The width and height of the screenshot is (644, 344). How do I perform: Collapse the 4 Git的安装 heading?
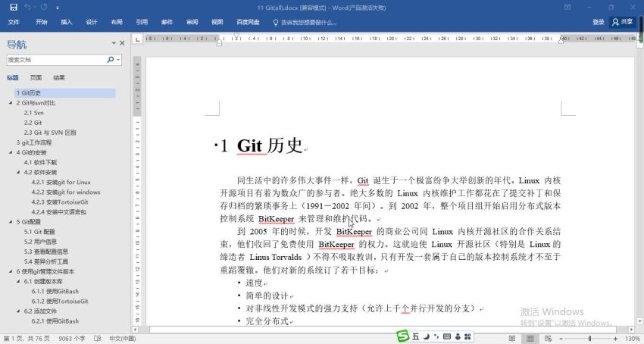click(11, 152)
